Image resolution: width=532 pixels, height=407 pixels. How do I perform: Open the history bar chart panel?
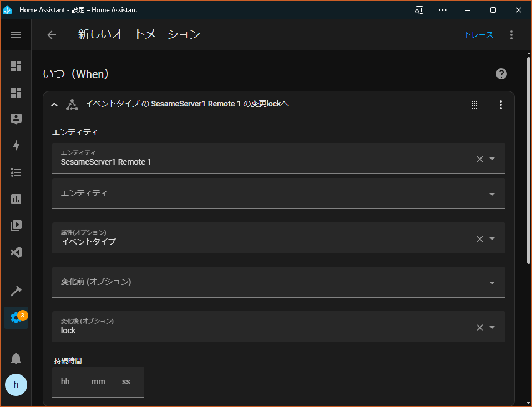(16, 199)
